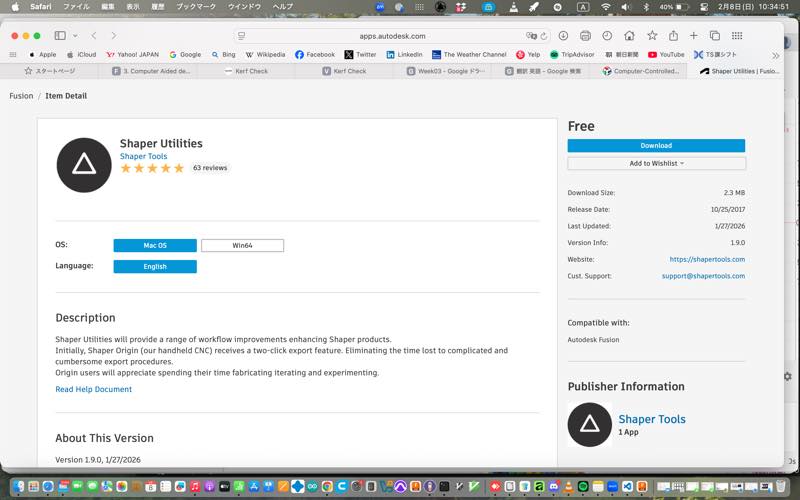Click the volume icon in menu bar
The height and width of the screenshot is (500, 800).
[626, 7]
